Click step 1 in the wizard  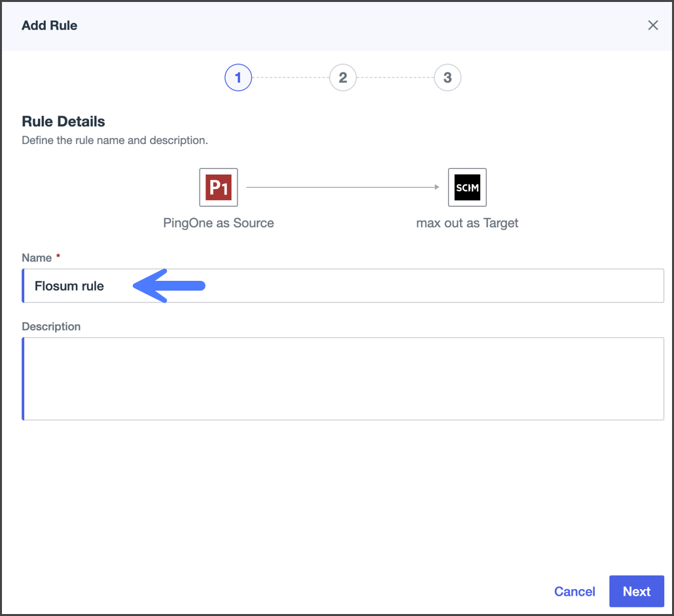coord(238,78)
